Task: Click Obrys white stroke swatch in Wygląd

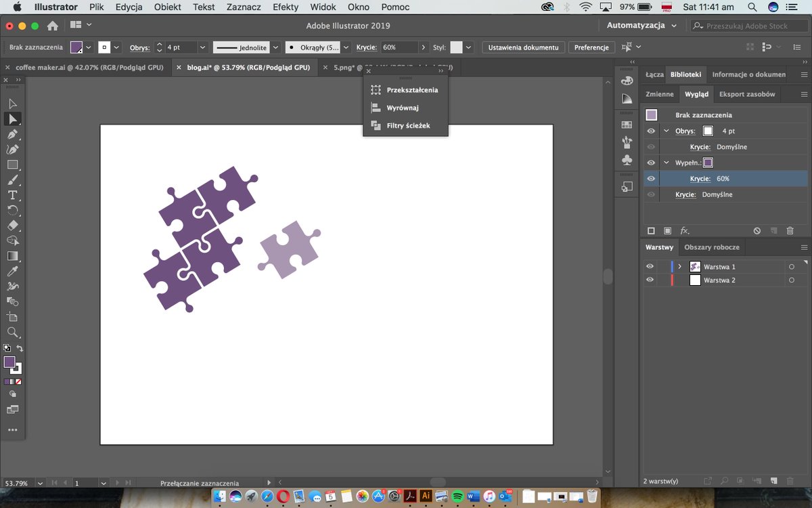Action: point(708,131)
